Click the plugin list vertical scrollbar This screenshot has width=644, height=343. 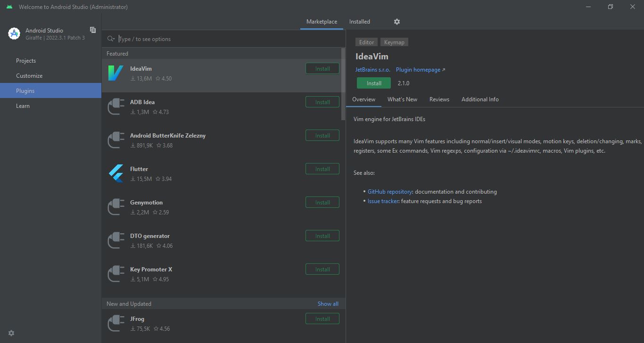click(x=343, y=84)
